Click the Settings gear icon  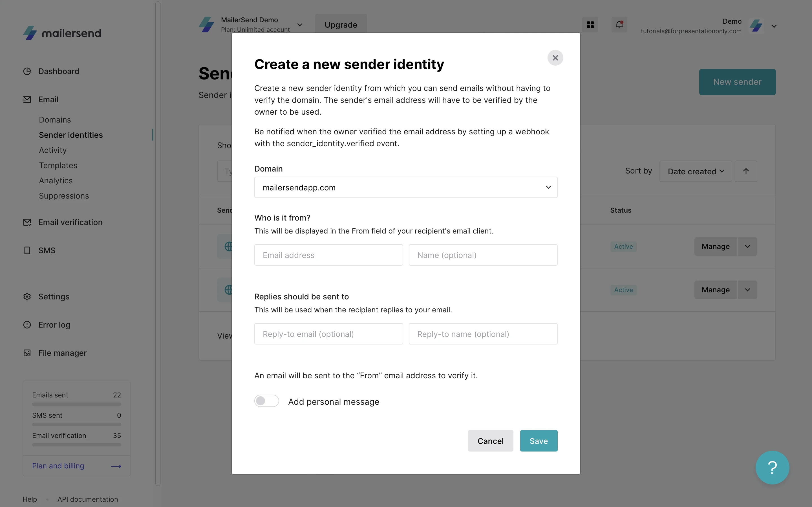pyautogui.click(x=27, y=297)
